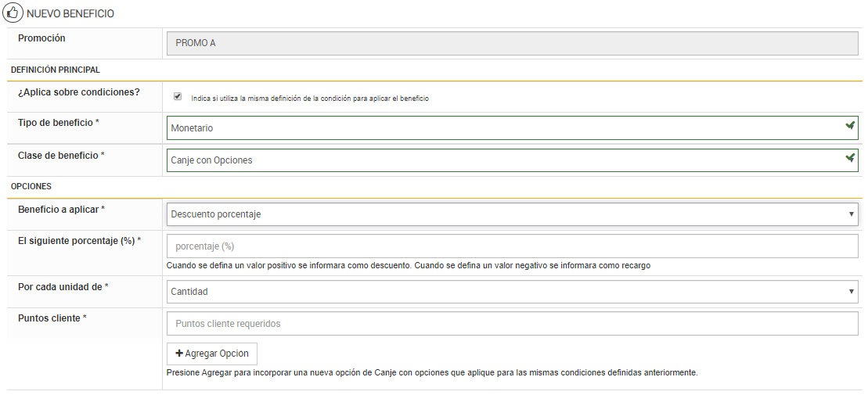The image size is (868, 395).
Task: Click the thumbs-up icon beside Nuevo Beneficio
Action: tap(13, 13)
